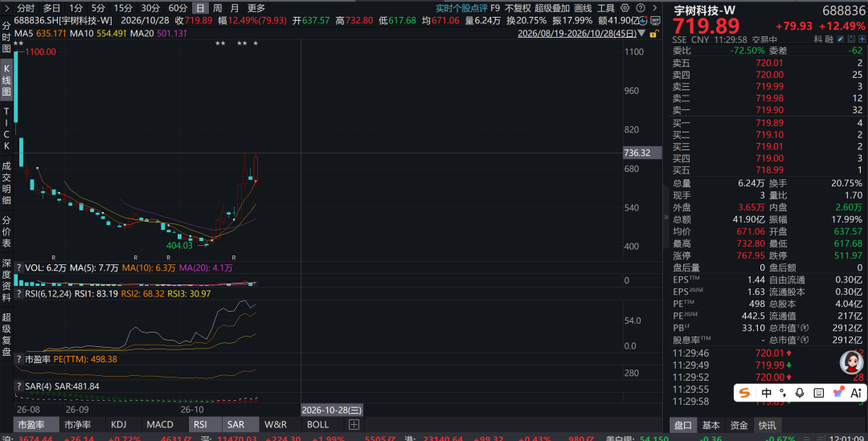Select the 1分 timeframe

pos(76,8)
